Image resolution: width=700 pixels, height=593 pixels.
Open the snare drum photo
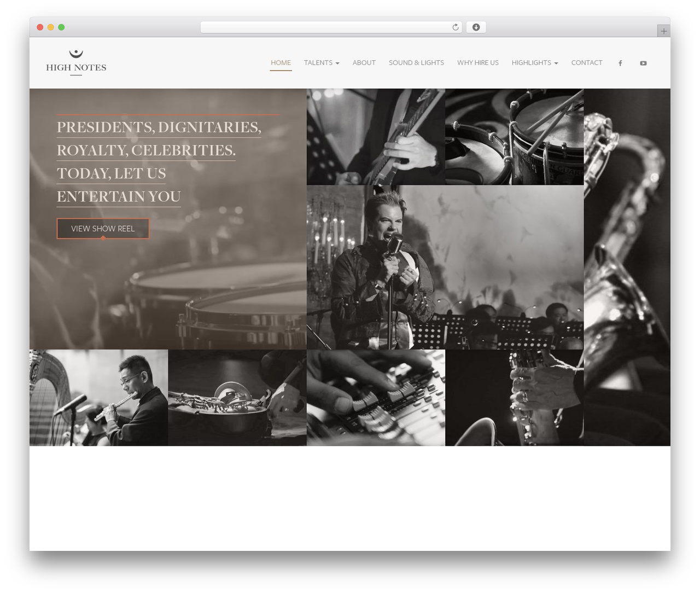[x=515, y=137]
